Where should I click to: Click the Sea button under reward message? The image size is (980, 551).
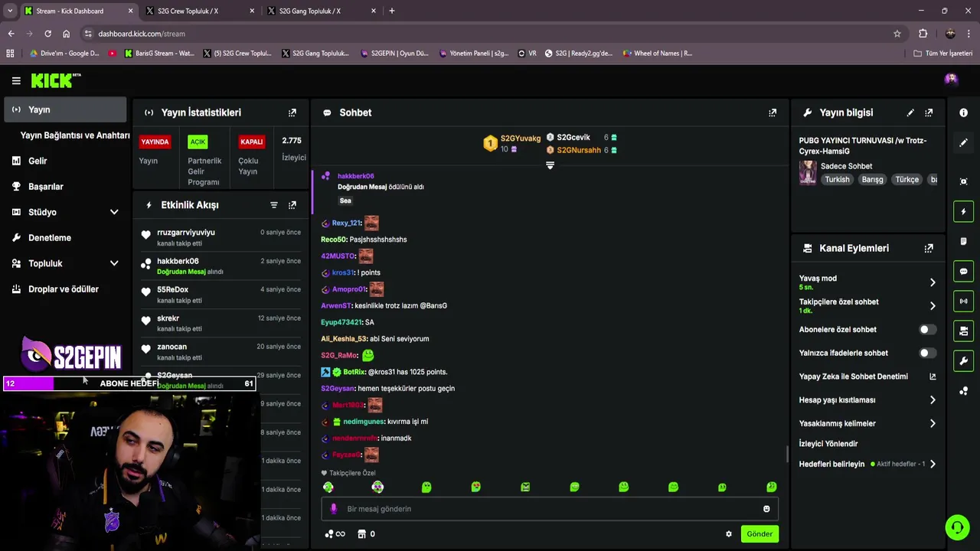(x=345, y=201)
